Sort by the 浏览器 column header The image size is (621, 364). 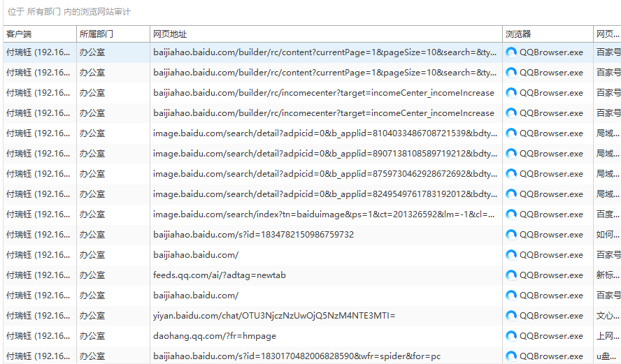(x=548, y=34)
